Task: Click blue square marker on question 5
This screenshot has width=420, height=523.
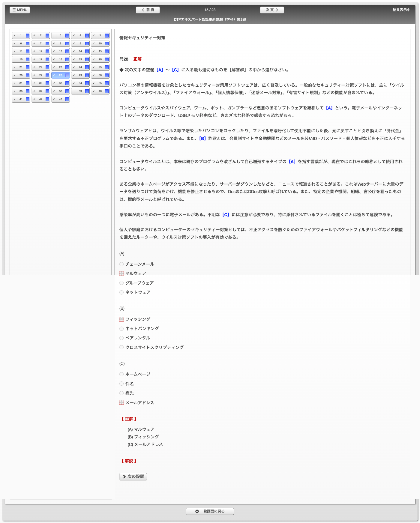Action: tap(107, 36)
